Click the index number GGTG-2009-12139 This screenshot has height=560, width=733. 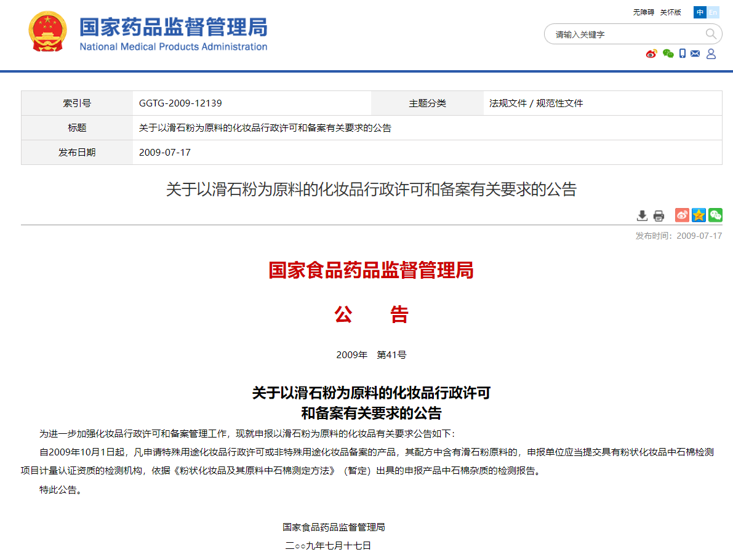click(180, 103)
